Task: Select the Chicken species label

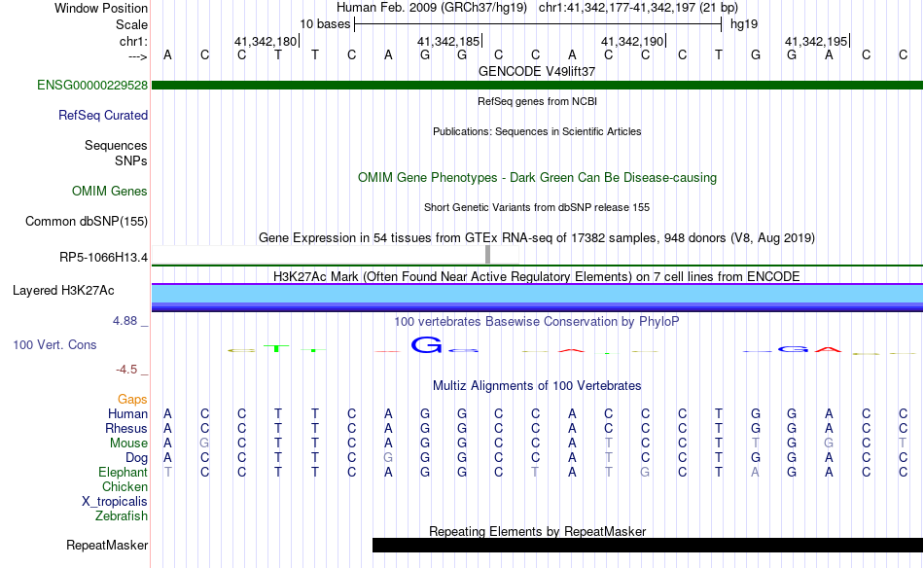Action: click(x=124, y=486)
